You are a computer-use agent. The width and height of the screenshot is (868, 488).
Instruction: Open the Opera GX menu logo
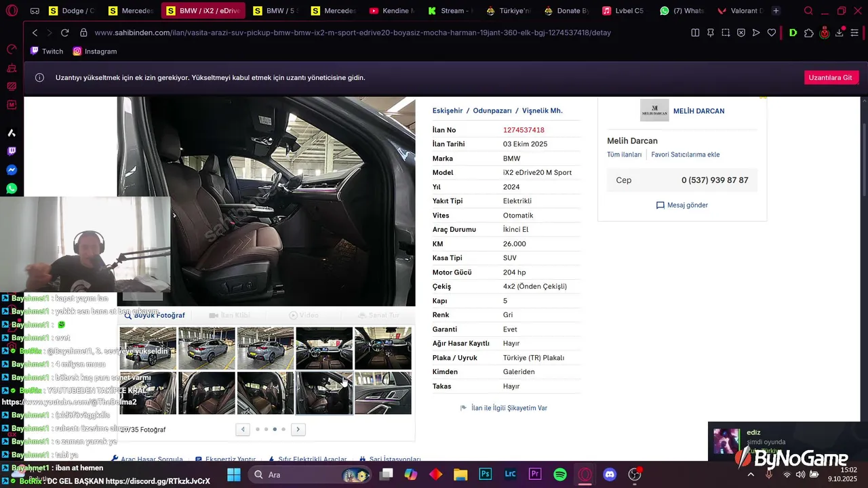[12, 11]
